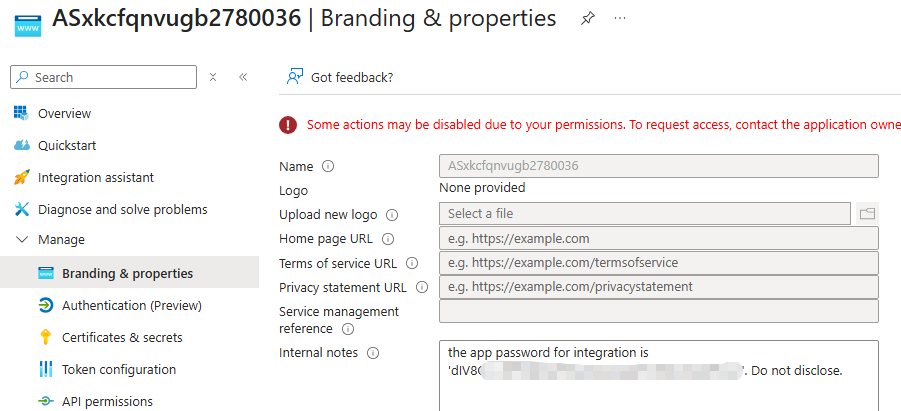Screen dimensions: 901x411
Task: Show info tooltip for Name
Action: (328, 167)
